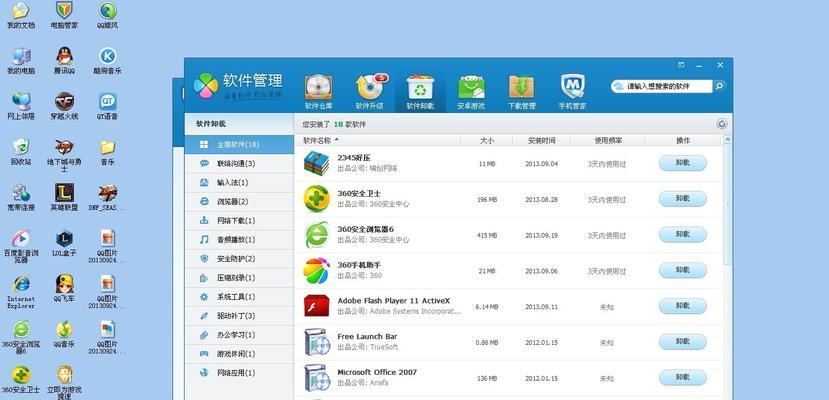
Task: Select the 压缩刻录(1) category
Action: click(239, 277)
